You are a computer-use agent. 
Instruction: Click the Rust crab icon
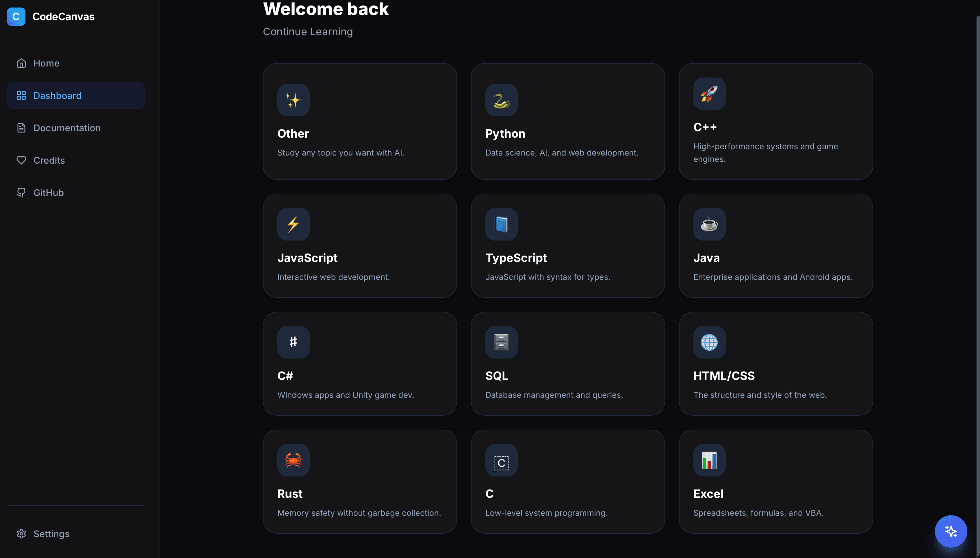coord(293,460)
